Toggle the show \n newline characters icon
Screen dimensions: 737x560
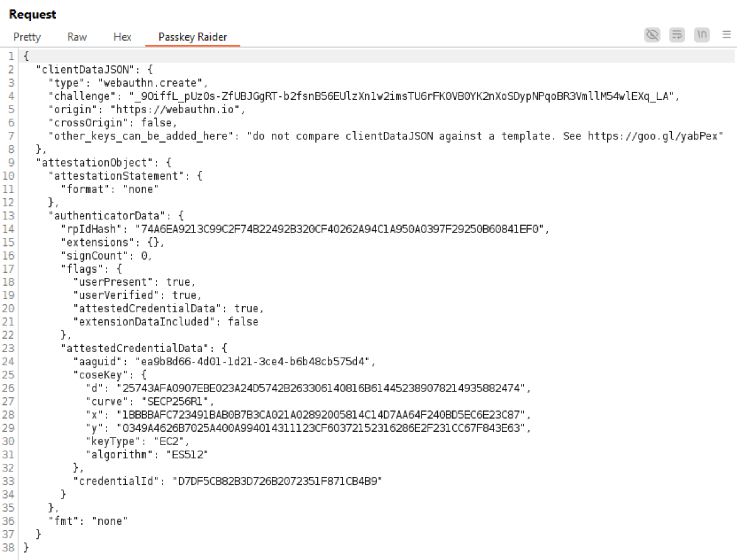point(702,35)
